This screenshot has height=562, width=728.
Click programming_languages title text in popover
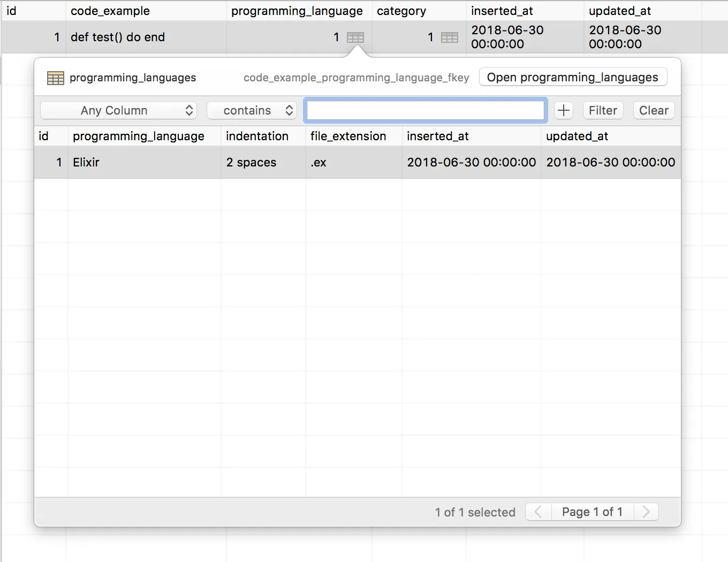133,78
